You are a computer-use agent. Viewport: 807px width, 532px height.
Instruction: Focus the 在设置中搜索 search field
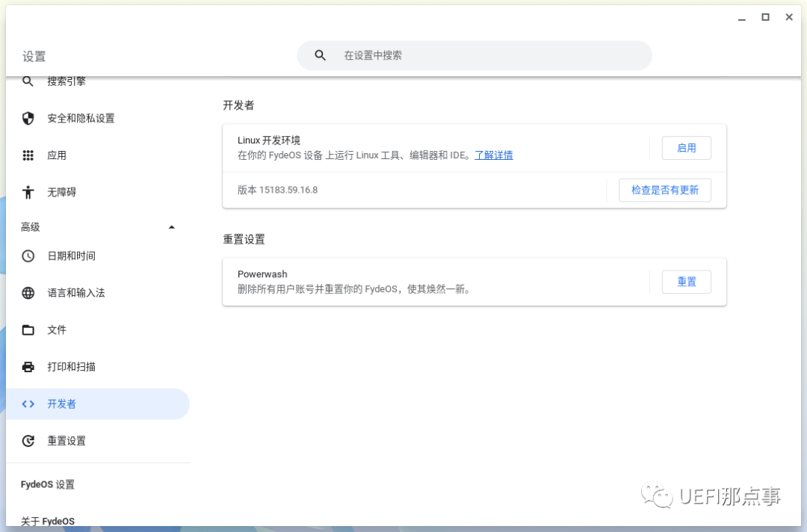click(486, 55)
